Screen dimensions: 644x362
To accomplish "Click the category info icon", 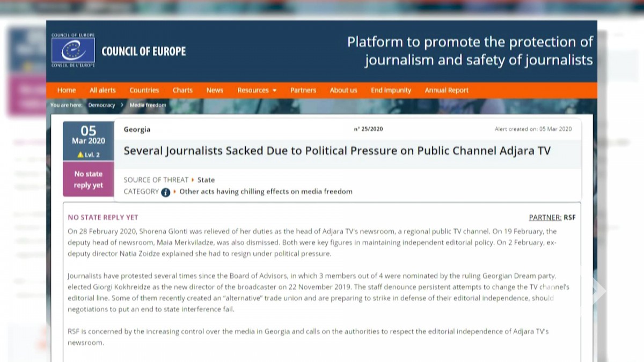I will [x=166, y=192].
